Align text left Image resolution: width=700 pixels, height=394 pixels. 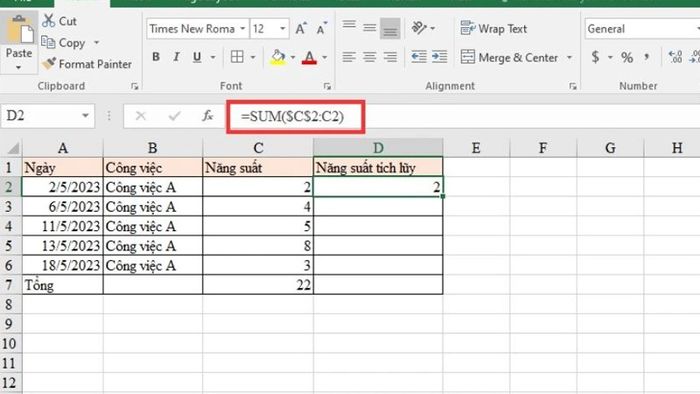[349, 57]
